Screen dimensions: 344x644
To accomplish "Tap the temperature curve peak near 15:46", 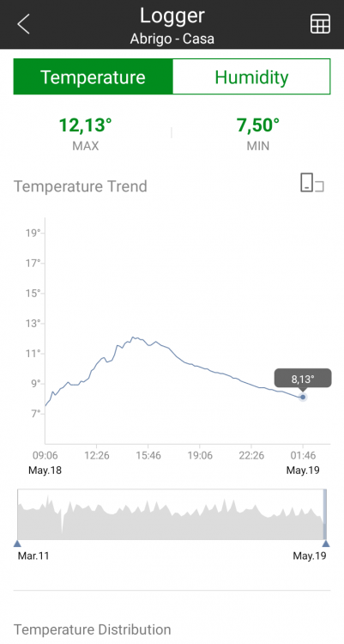I will click(133, 337).
